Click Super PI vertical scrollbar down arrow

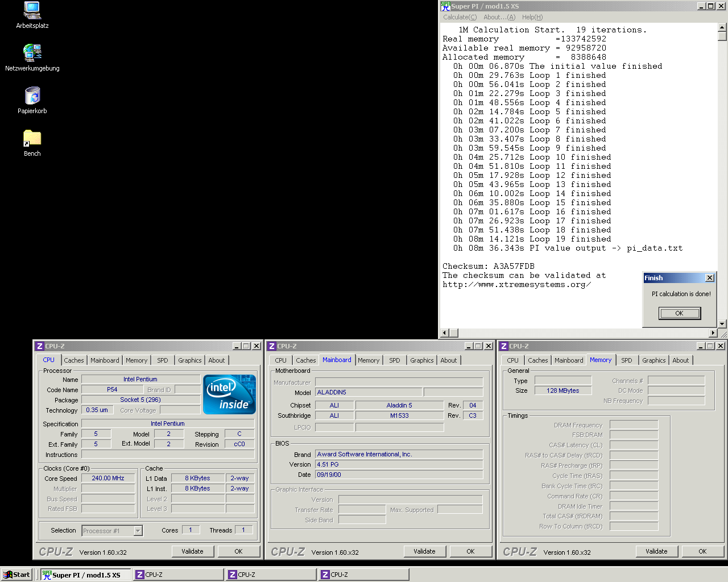(722, 324)
